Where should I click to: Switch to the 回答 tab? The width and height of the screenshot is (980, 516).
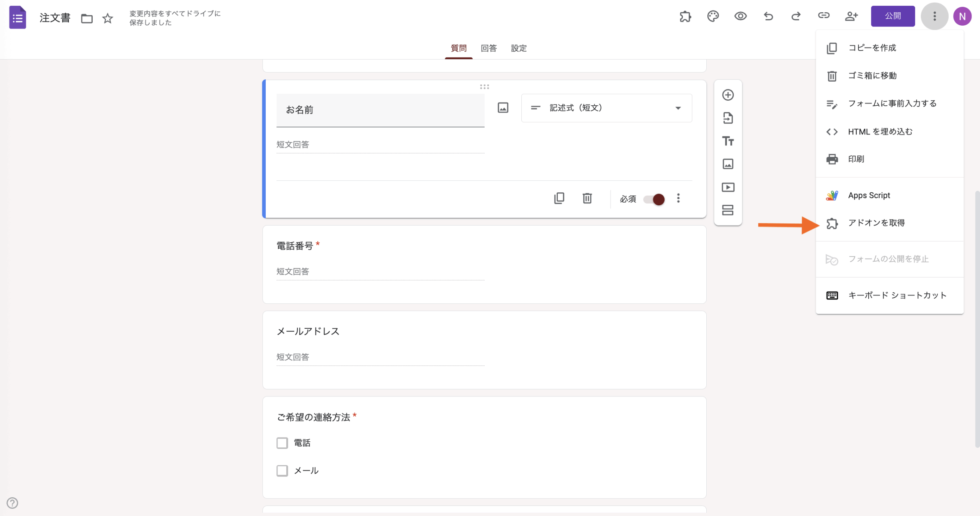[488, 48]
